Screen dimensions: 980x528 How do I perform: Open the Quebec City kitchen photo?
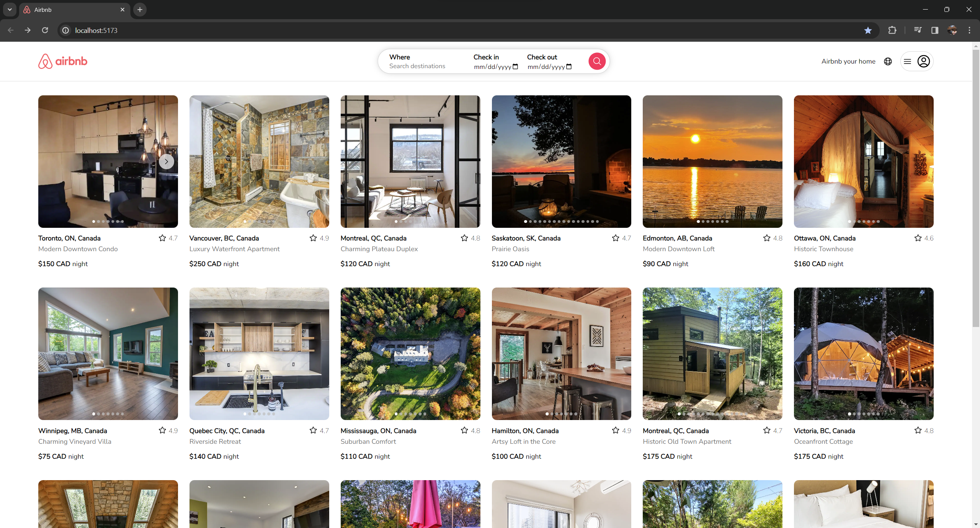[x=259, y=354]
